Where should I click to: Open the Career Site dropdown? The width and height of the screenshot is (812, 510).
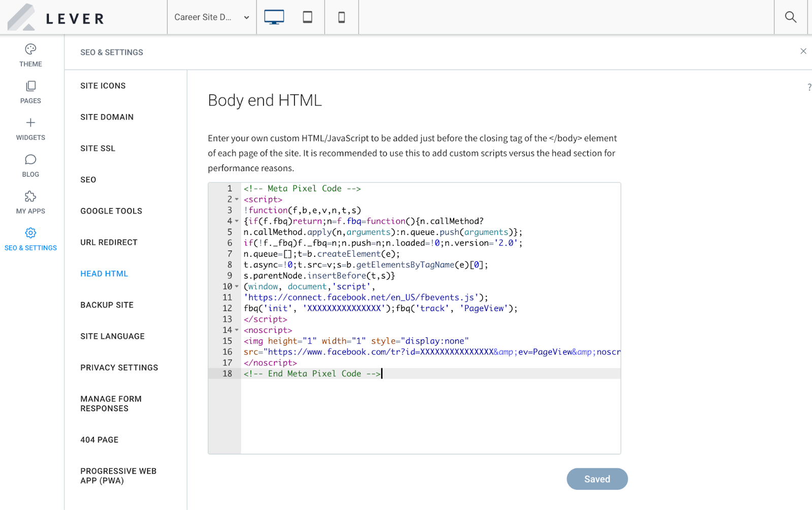pyautogui.click(x=212, y=17)
